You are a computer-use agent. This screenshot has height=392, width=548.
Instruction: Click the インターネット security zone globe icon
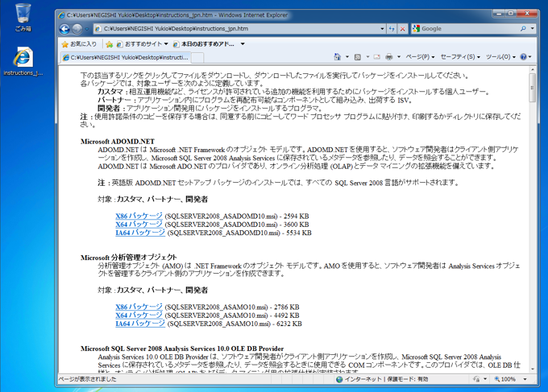point(339,379)
